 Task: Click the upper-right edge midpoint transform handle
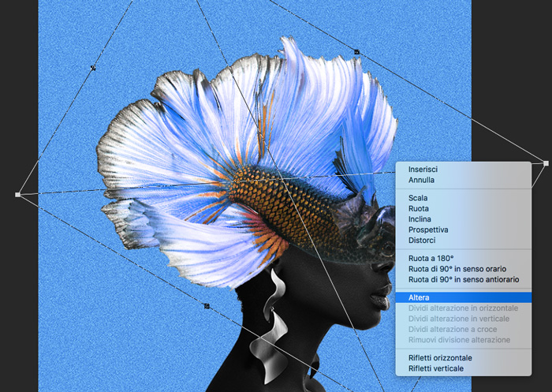pos(356,52)
